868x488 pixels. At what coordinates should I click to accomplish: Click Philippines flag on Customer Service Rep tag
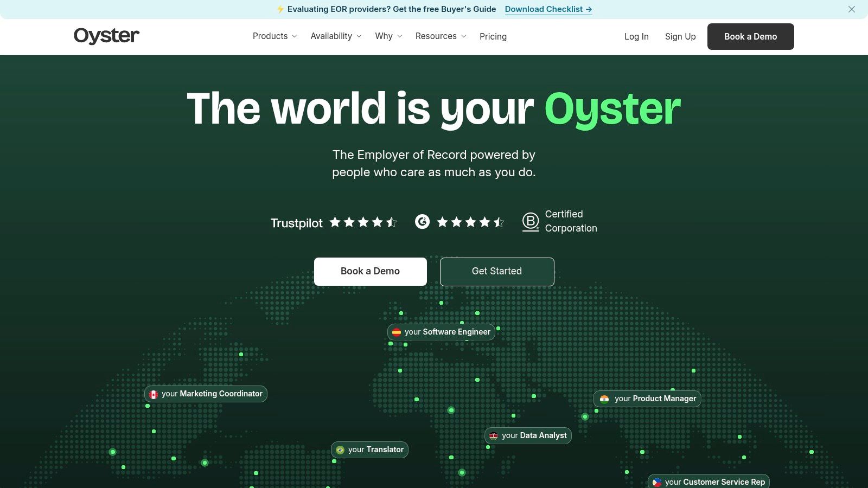pos(657,482)
